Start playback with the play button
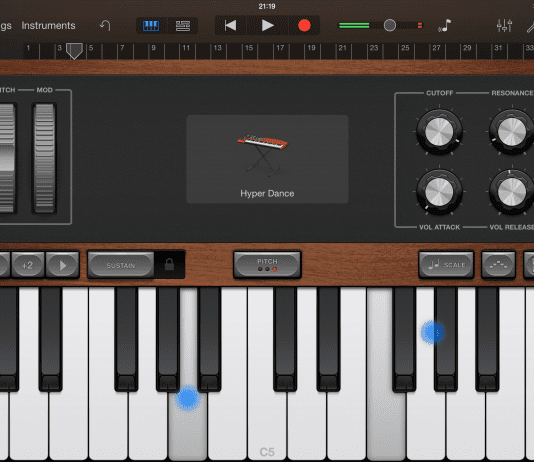 (x=267, y=26)
